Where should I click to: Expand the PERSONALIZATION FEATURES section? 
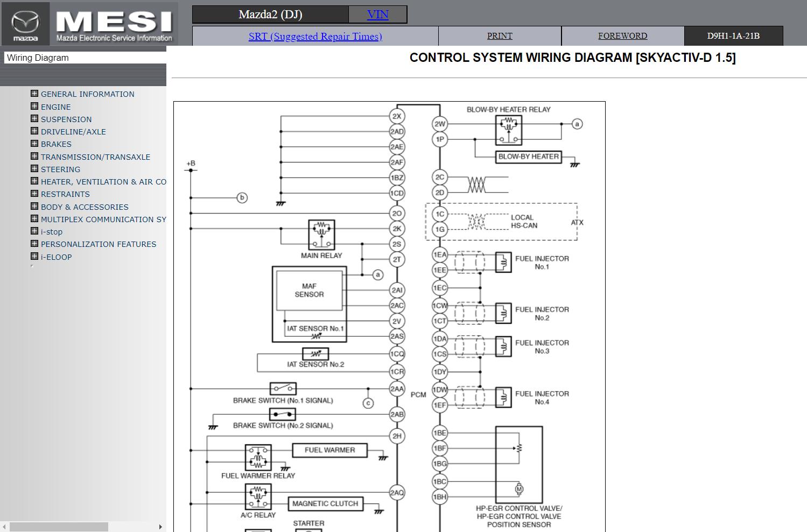pyautogui.click(x=34, y=244)
